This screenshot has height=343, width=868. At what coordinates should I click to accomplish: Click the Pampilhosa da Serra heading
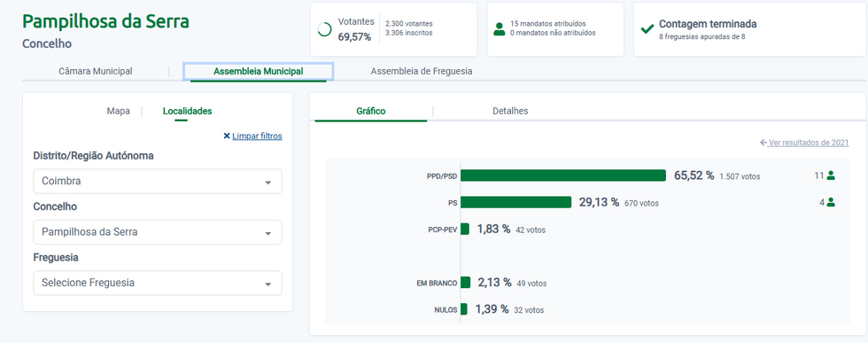[105, 21]
